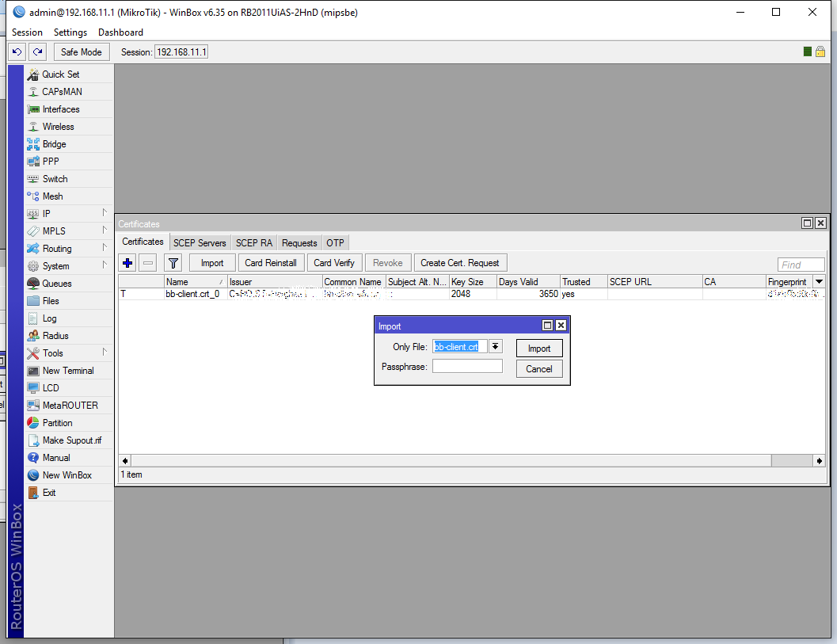The width and height of the screenshot is (837, 644).
Task: Switch to the Requests tab
Action: tap(299, 243)
